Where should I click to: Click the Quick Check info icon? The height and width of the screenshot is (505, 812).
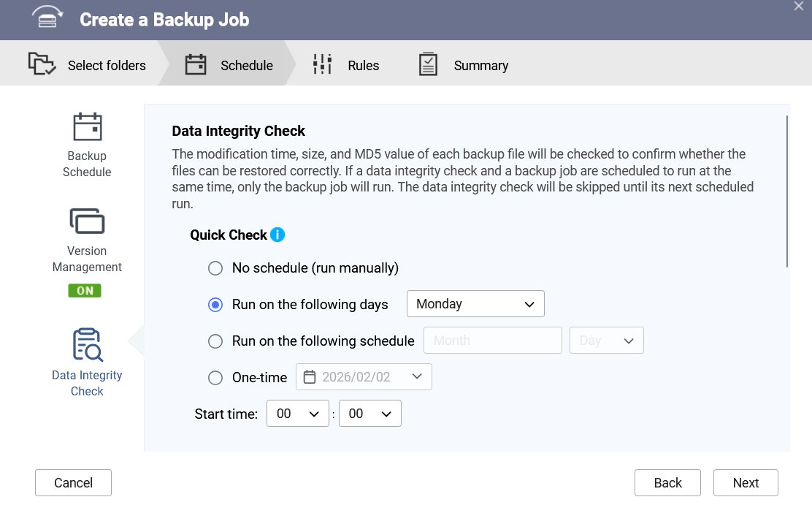point(277,235)
